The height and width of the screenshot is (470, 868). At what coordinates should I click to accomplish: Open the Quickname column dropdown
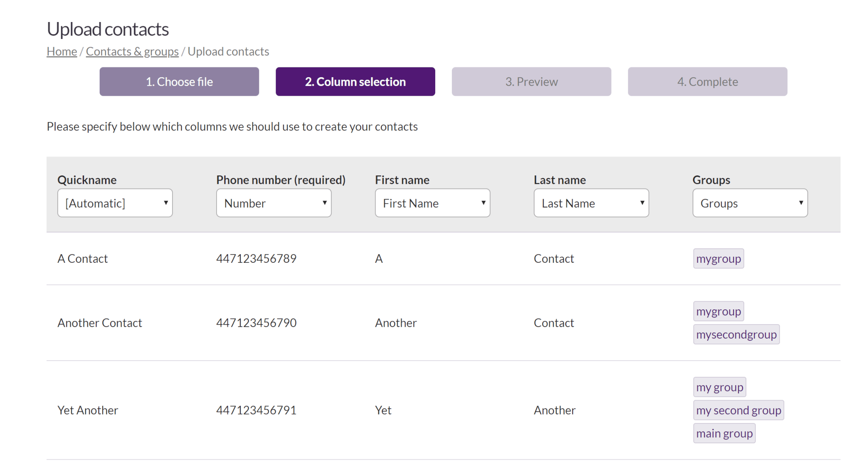click(x=114, y=203)
